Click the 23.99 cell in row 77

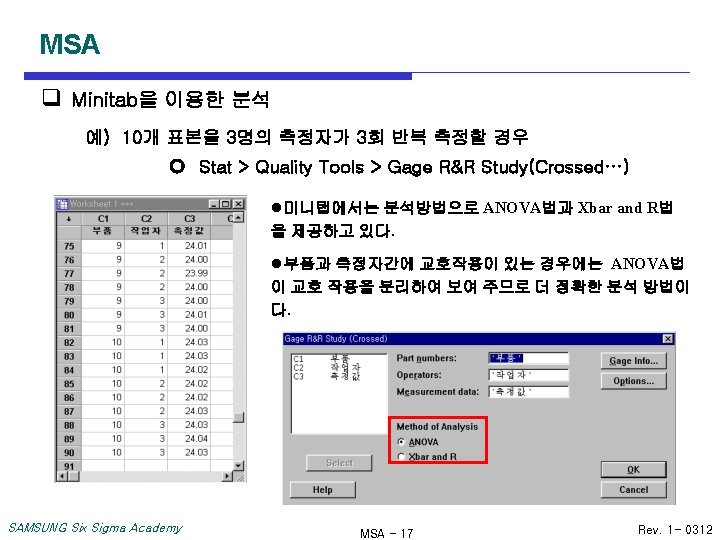tap(190, 273)
